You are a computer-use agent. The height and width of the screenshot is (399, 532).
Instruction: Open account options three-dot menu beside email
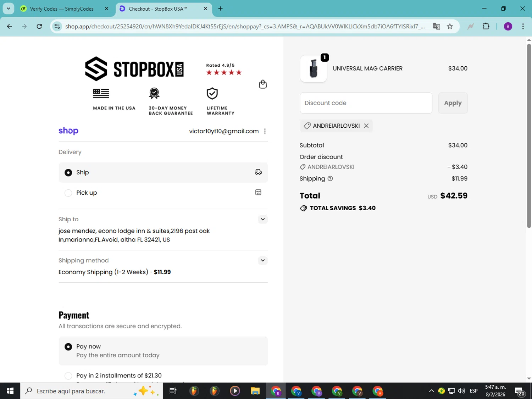coord(265,131)
